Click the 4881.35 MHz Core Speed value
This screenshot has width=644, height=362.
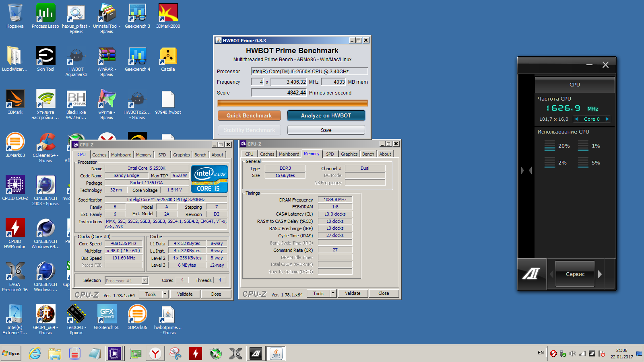point(124,243)
